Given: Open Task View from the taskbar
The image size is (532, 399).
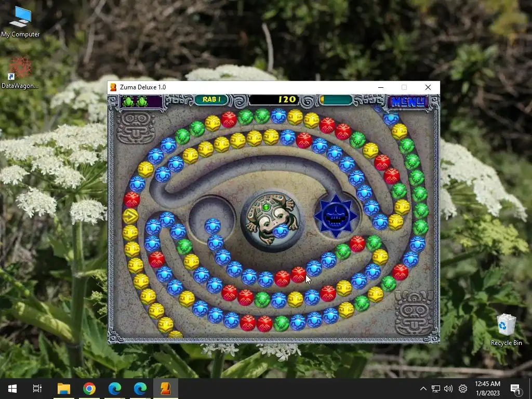Looking at the screenshot, I should tap(37, 389).
